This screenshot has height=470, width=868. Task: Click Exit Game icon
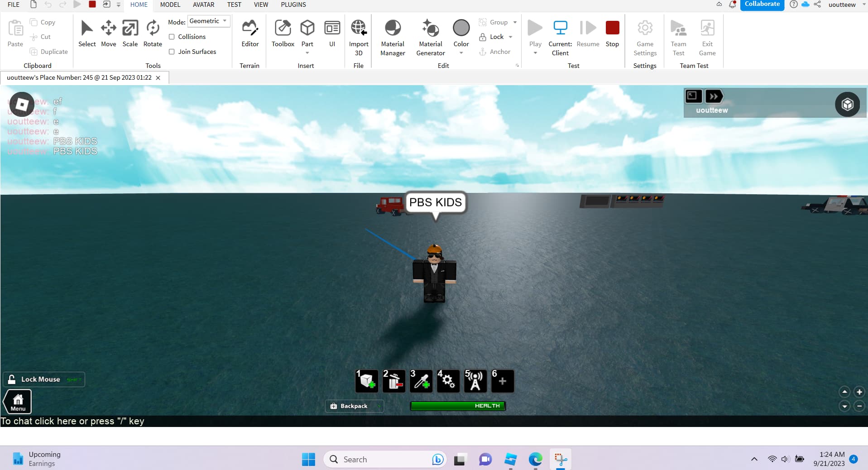707,38
